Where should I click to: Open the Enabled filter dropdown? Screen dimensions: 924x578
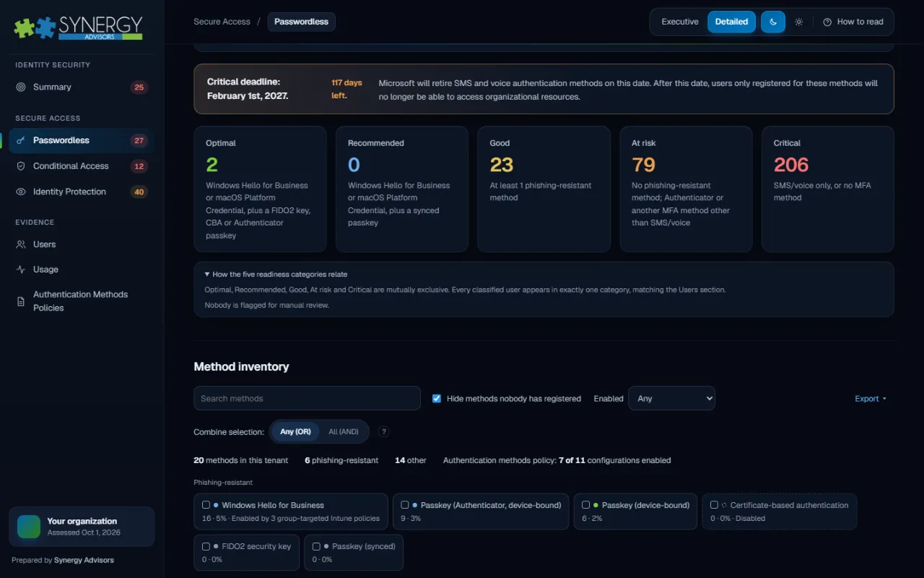[x=671, y=398]
